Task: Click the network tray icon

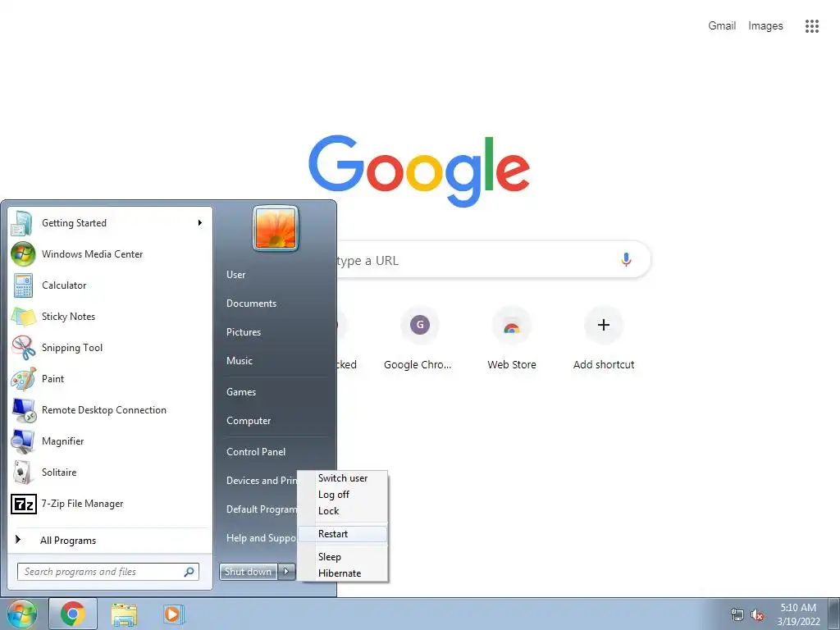Action: [x=737, y=615]
